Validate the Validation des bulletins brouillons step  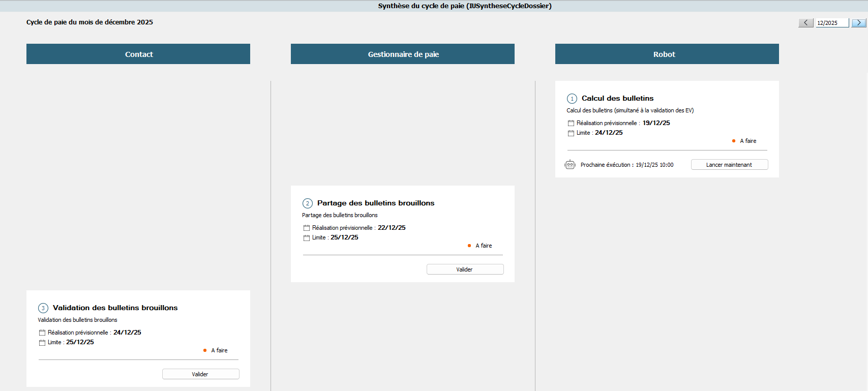pos(200,374)
